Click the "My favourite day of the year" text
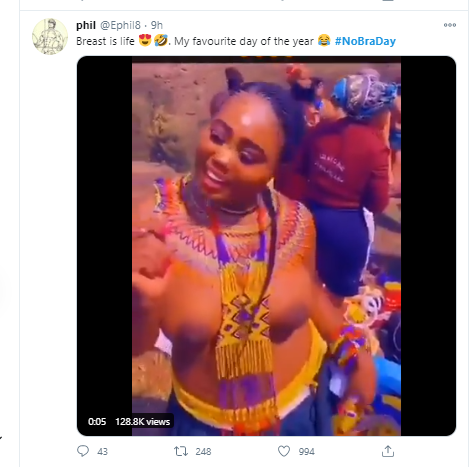Screen dimensions: 471x467 click(x=244, y=41)
